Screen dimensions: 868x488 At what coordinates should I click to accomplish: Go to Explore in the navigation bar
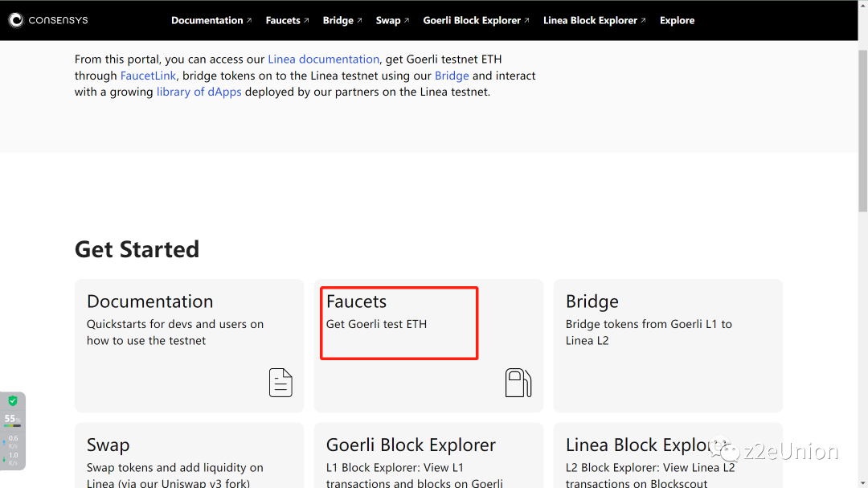677,20
